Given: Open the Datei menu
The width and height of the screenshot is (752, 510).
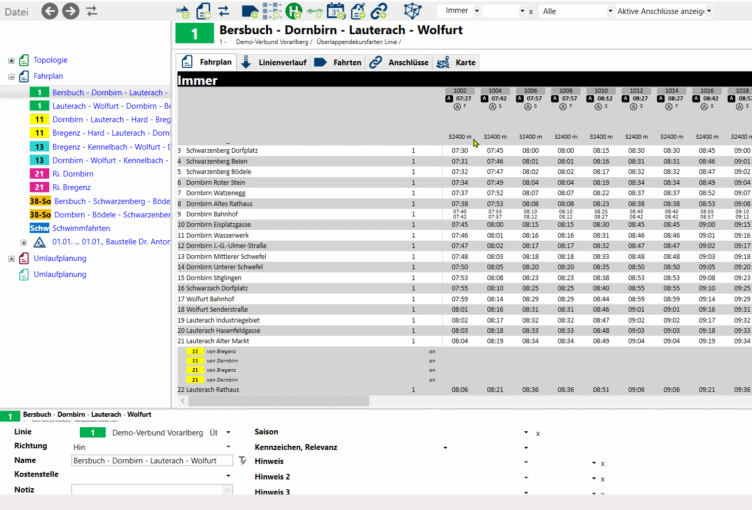Looking at the screenshot, I should (x=17, y=11).
